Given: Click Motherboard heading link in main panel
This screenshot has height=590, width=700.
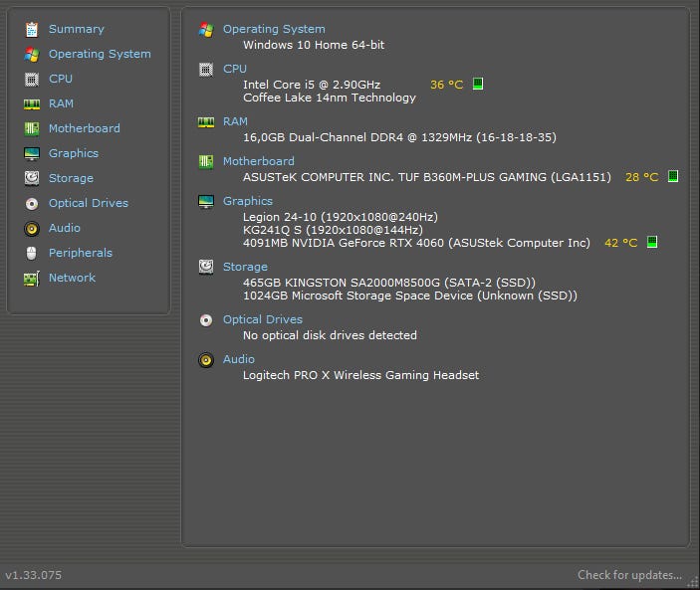Looking at the screenshot, I should (259, 161).
